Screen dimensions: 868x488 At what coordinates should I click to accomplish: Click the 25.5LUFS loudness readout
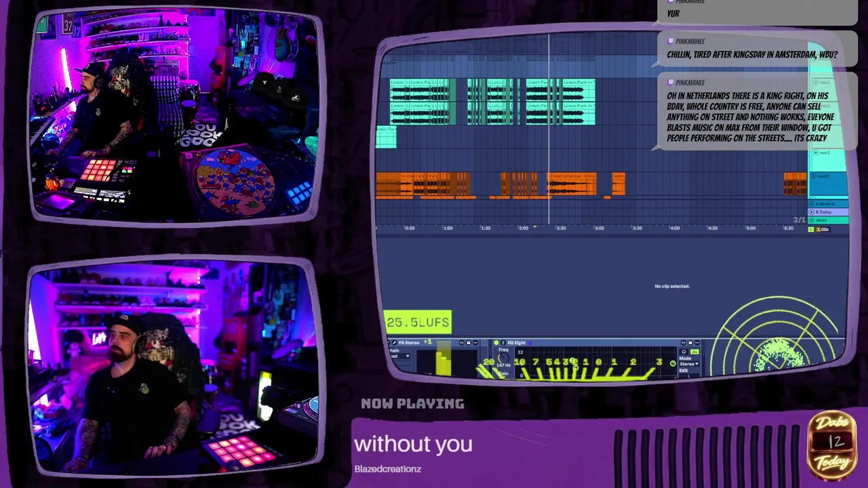coord(418,323)
